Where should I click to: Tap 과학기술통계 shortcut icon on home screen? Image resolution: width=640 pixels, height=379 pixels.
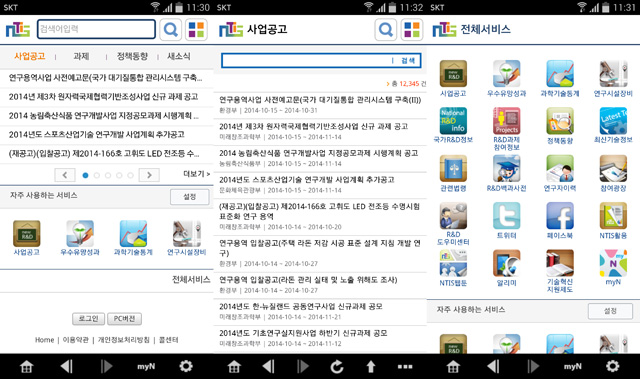[x=133, y=234]
